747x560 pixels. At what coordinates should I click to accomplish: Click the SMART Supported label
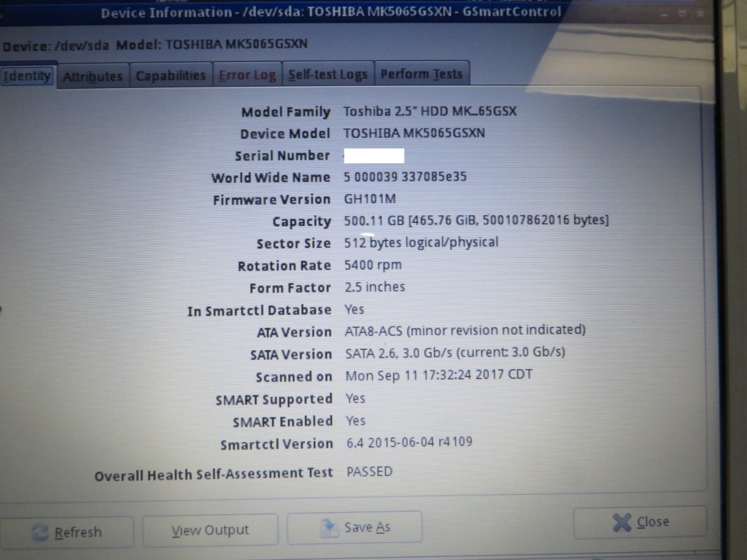pos(274,400)
